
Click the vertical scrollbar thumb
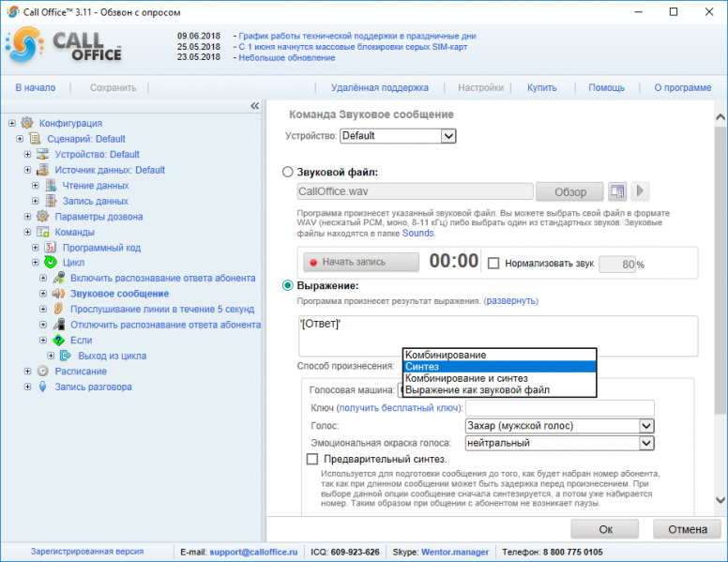click(x=720, y=269)
